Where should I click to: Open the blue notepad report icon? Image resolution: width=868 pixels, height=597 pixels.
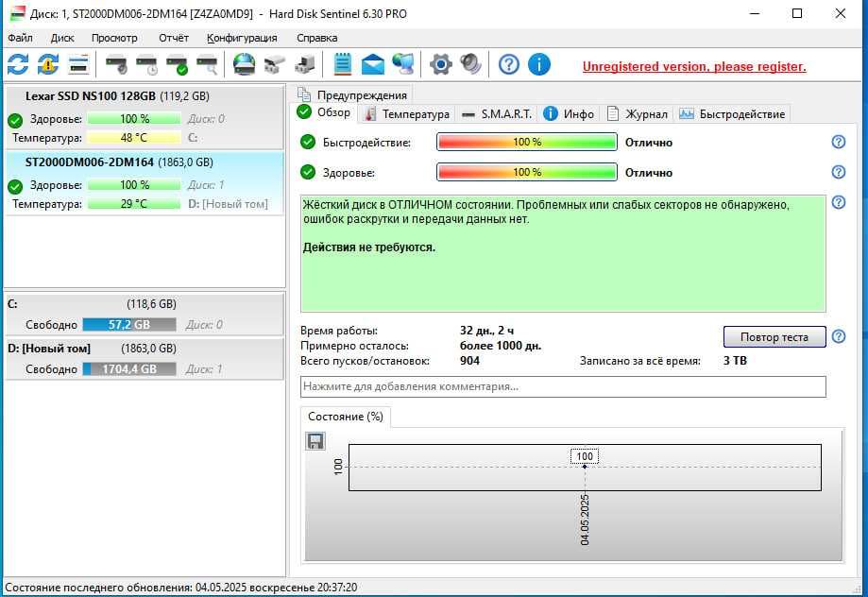343,64
